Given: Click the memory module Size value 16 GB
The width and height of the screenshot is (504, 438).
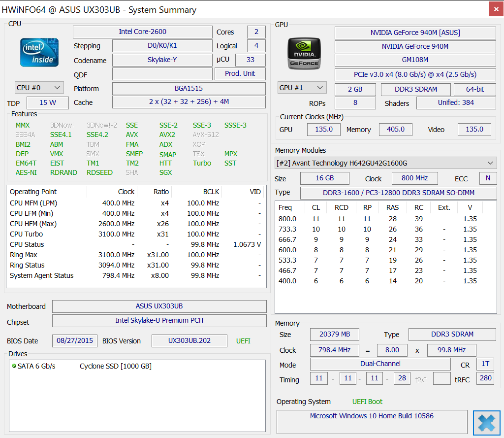Looking at the screenshot, I should (x=325, y=178).
